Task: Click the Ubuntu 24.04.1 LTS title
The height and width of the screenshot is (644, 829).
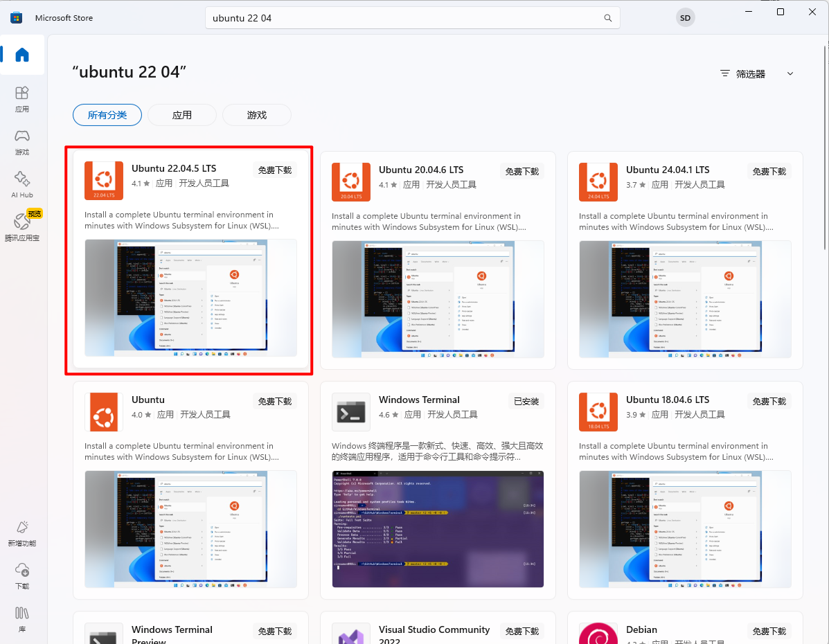Action: coord(668,170)
